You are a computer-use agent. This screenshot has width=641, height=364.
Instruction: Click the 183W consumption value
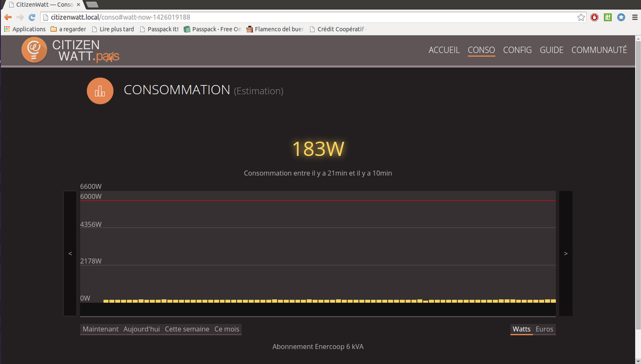[x=318, y=149]
